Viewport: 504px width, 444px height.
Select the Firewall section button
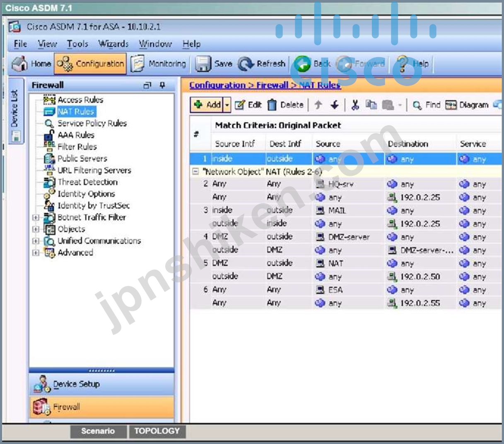click(102, 407)
